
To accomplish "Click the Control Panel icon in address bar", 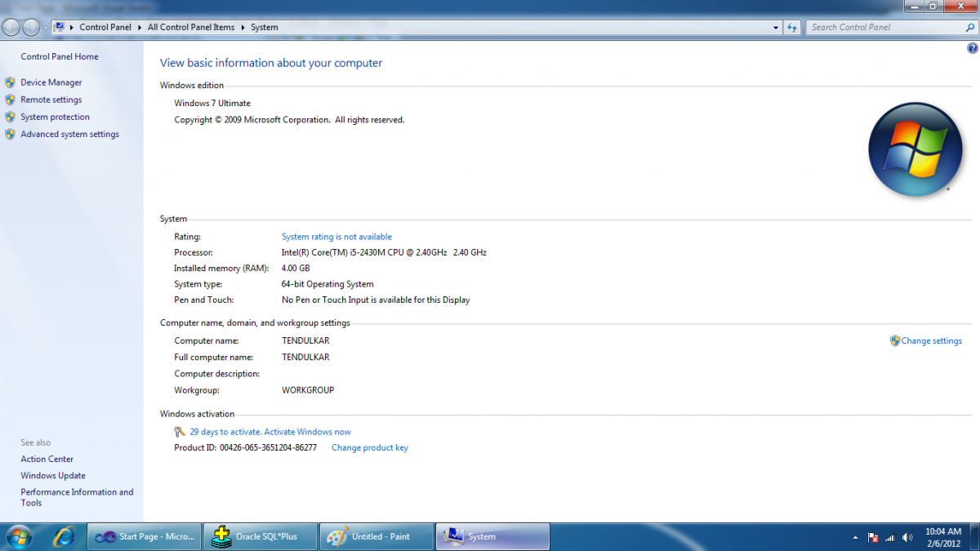I will [x=59, y=27].
